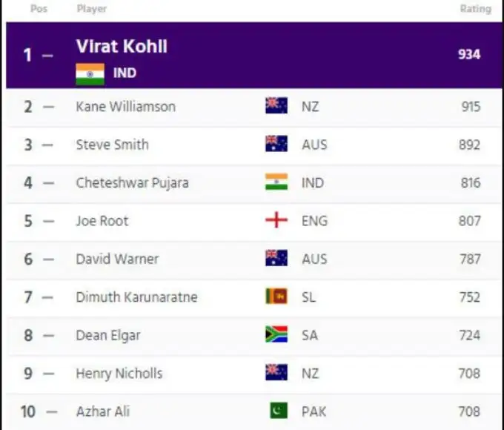Image resolution: width=504 pixels, height=430 pixels.
Task: Click the flag in Henry Nicholls' row
Action: (276, 373)
